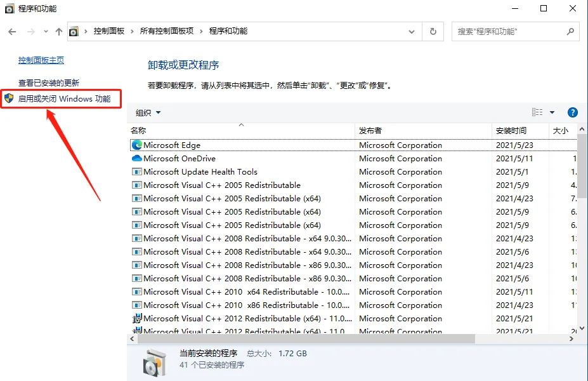Screen dimensions: 588x381
Task: Select Visual C++ 2010 x64 Redistributable entry
Action: (246, 291)
